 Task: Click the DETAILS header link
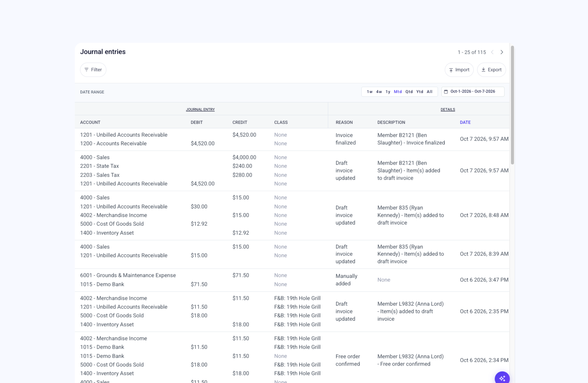point(447,109)
